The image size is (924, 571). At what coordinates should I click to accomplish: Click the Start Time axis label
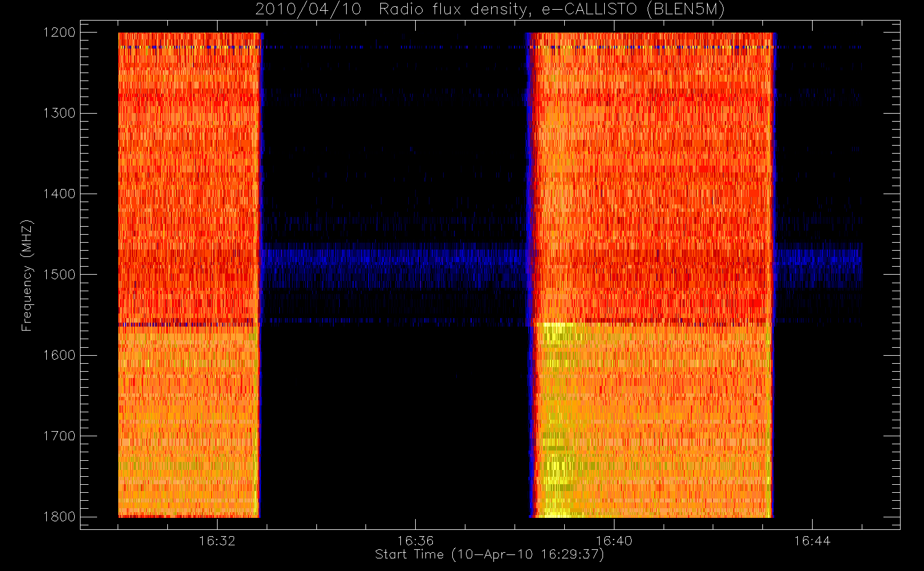click(x=489, y=554)
